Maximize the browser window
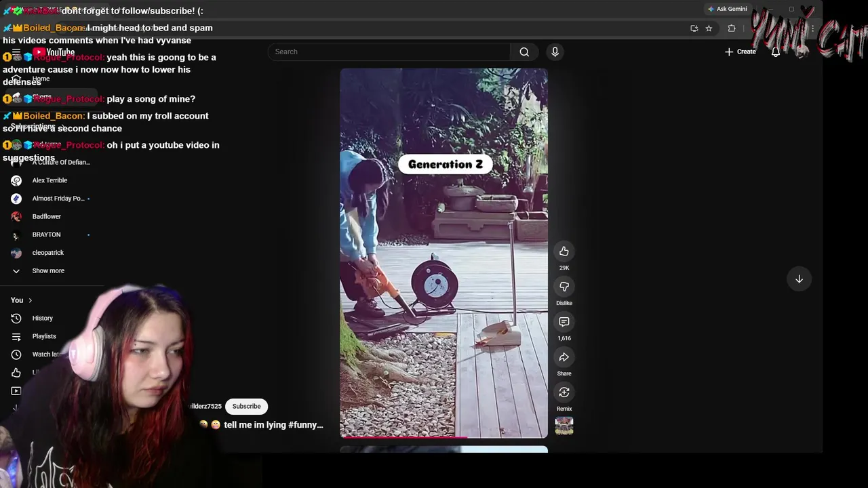The image size is (868, 488). pos(791,9)
